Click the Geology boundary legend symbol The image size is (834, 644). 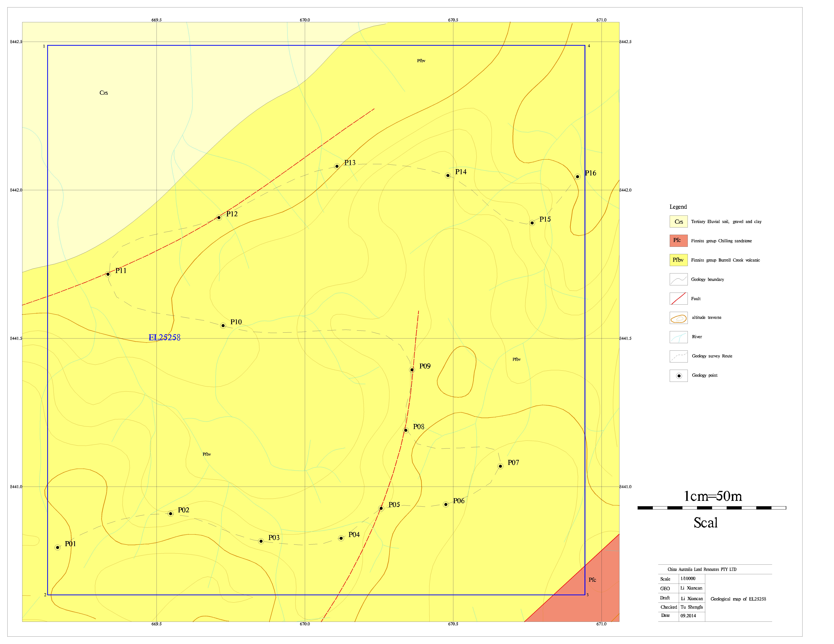(x=679, y=279)
